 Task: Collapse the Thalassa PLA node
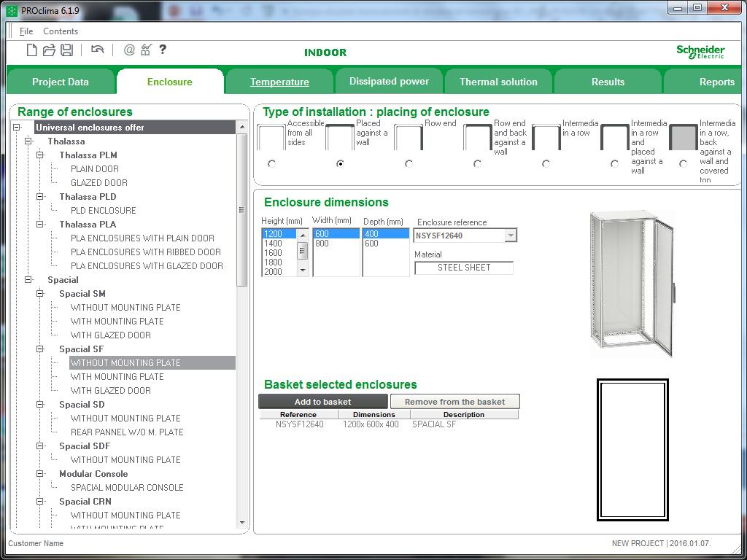click(40, 224)
